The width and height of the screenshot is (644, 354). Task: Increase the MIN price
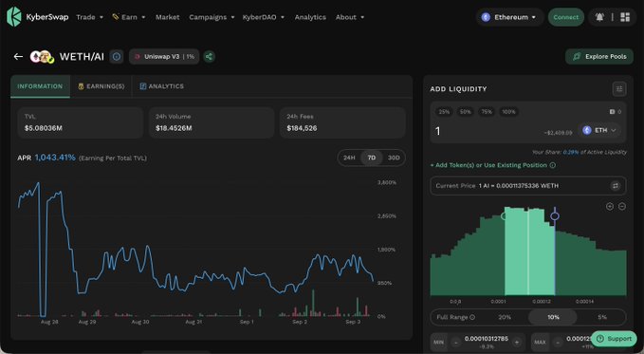coord(517,342)
